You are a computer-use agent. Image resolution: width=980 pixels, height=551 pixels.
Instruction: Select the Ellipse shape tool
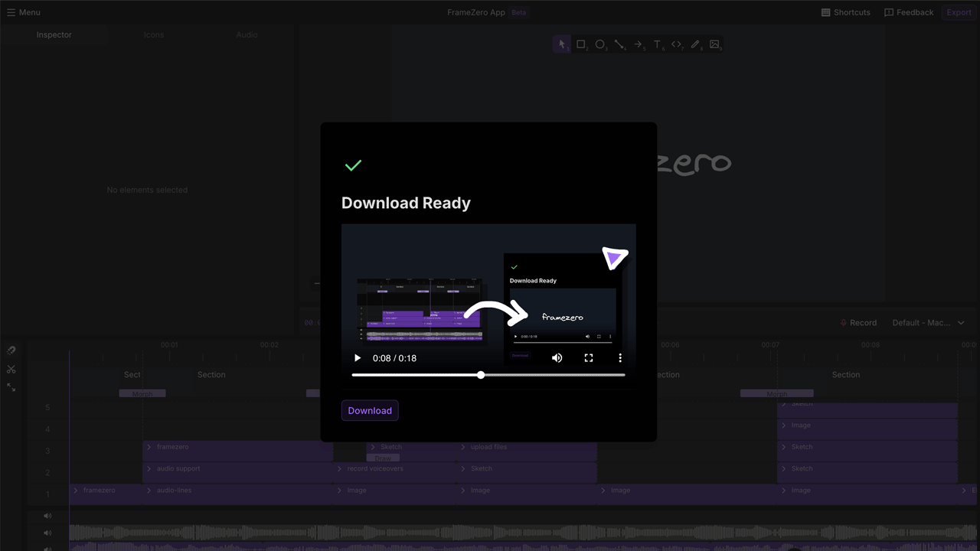(600, 44)
